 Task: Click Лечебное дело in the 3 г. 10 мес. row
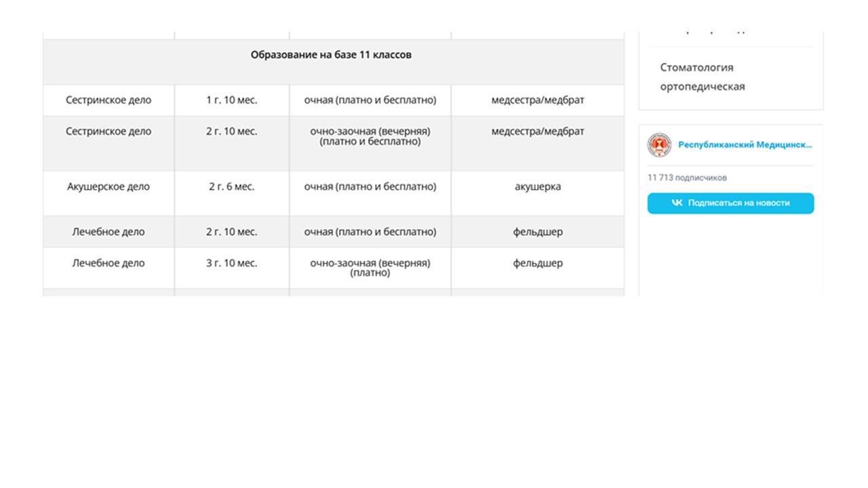pyautogui.click(x=108, y=263)
